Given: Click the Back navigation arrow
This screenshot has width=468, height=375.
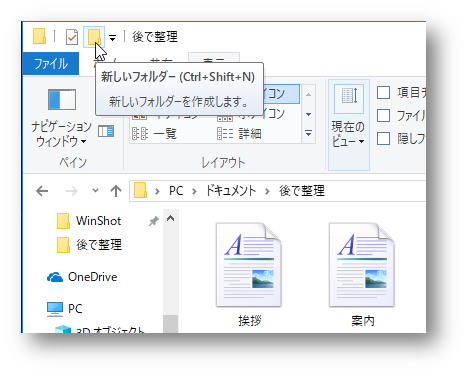Looking at the screenshot, I should tap(42, 191).
